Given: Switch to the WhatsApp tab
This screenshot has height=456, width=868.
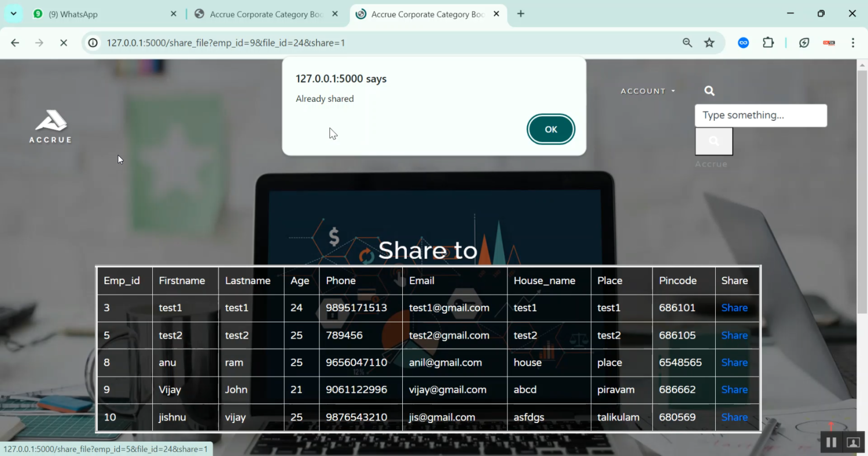Looking at the screenshot, I should [104, 14].
